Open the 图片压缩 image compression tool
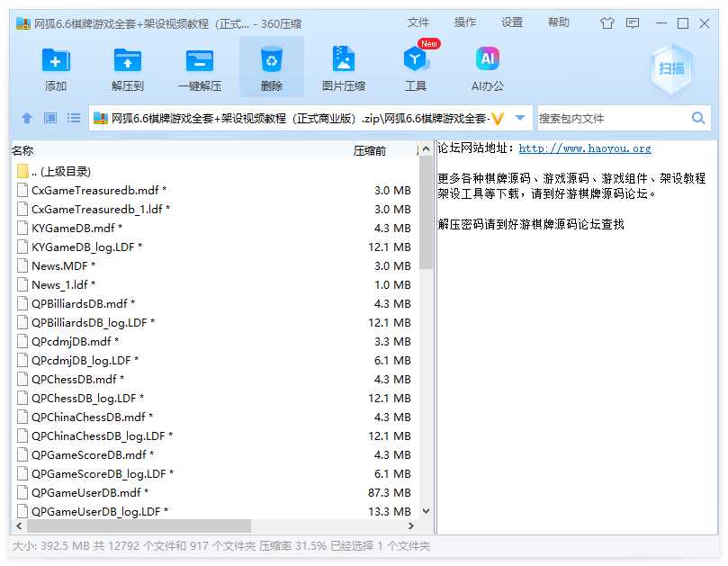The image size is (728, 566). point(344,59)
